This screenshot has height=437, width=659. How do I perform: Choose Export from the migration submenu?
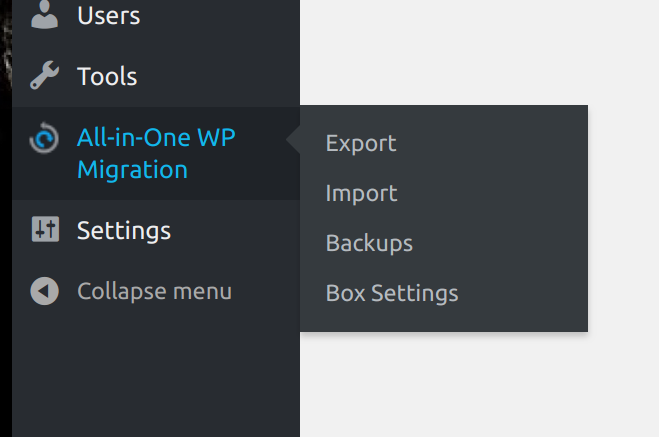point(361,143)
